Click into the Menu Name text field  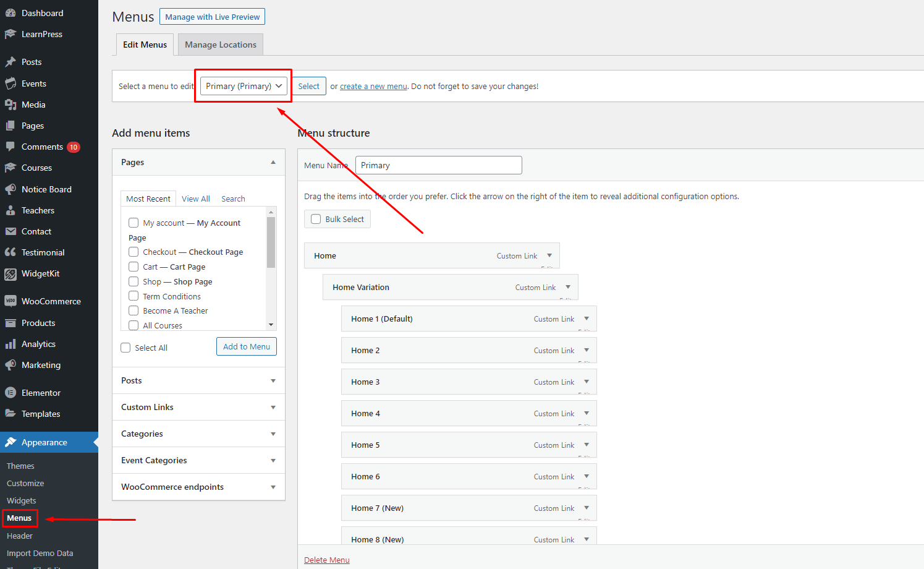point(438,165)
